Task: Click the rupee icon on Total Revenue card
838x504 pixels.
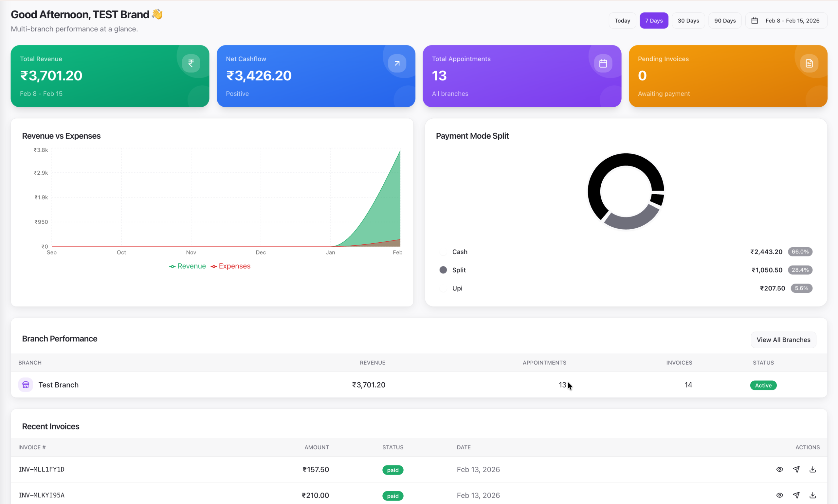Action: (191, 63)
